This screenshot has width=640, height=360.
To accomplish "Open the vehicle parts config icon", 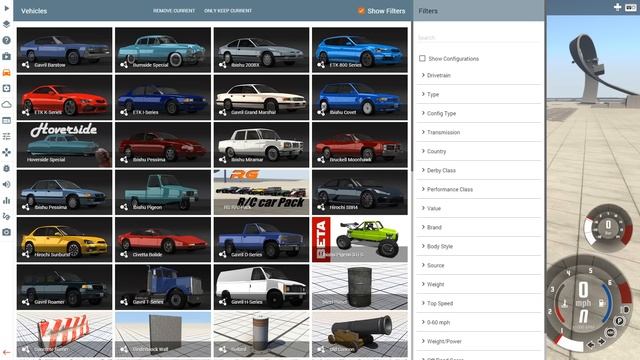I will (7, 88).
